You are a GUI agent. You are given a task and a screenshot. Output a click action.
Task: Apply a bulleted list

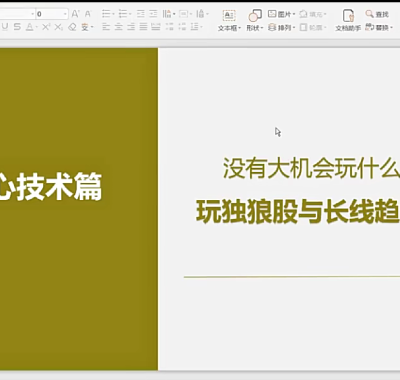[106, 14]
